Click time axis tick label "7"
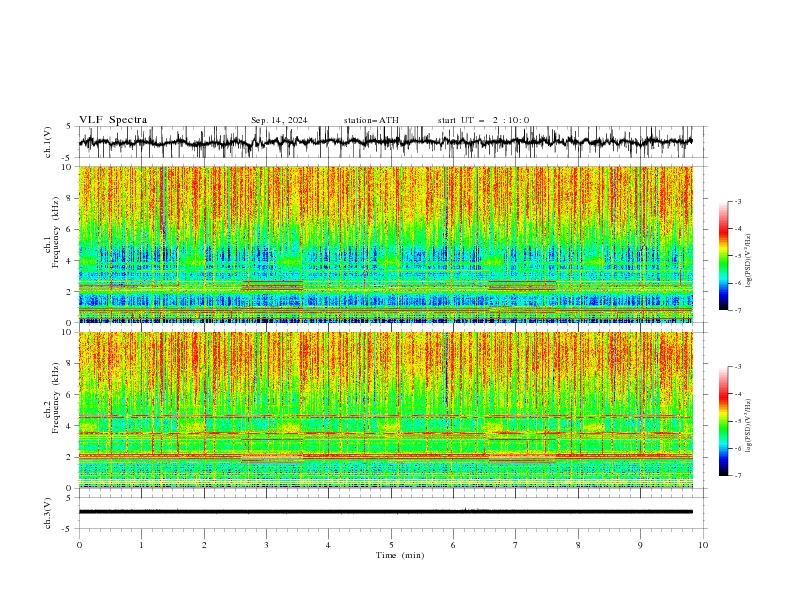The width and height of the screenshot is (792, 612). (x=516, y=545)
